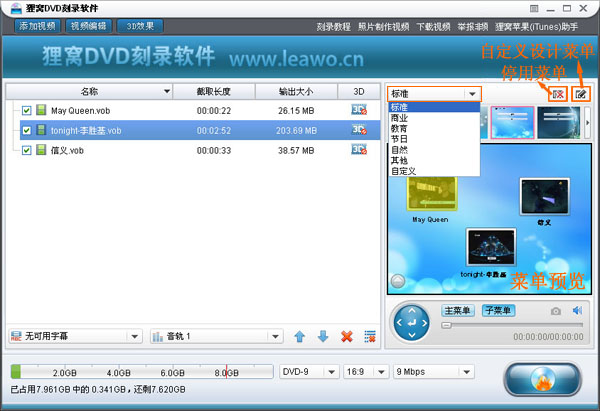The image size is (600, 411).
Task: Select 节日 in the template list
Action: (x=434, y=139)
